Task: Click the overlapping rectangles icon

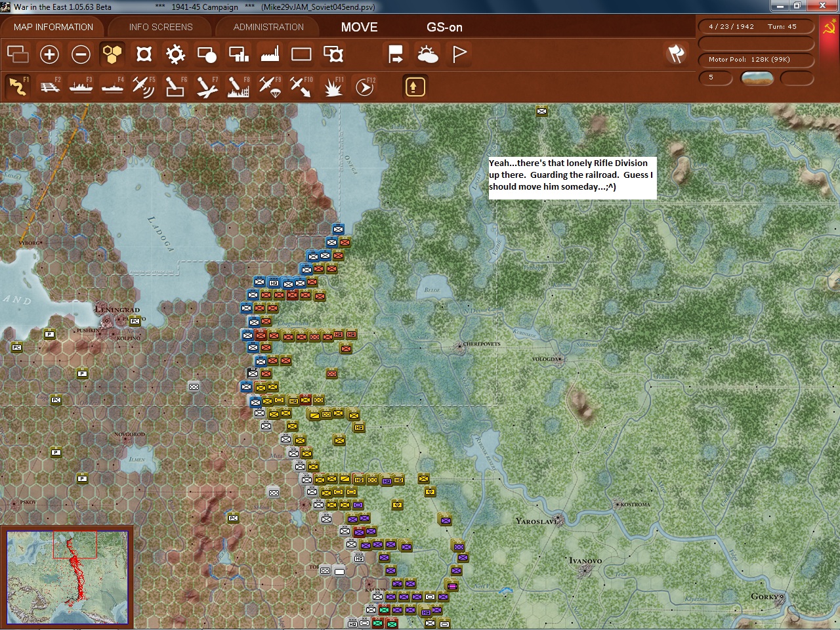Action: tap(18, 54)
